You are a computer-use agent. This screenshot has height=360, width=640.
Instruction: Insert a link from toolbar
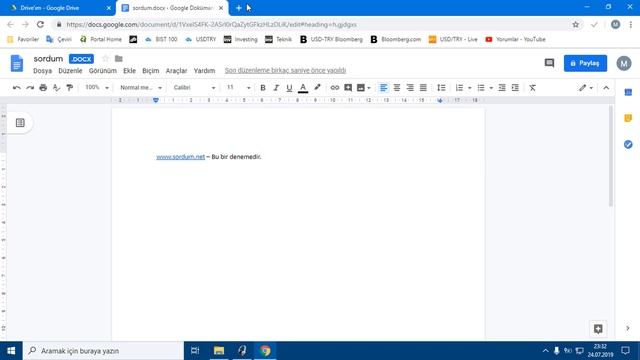(335, 88)
